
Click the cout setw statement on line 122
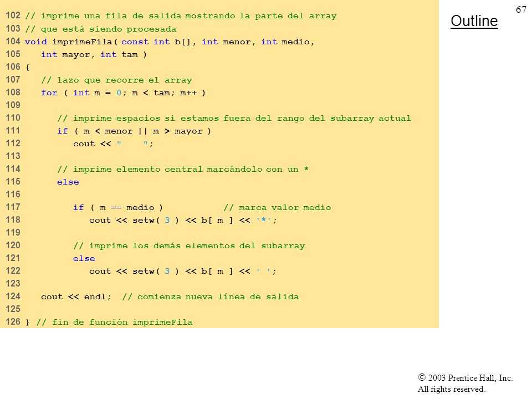[183, 272]
